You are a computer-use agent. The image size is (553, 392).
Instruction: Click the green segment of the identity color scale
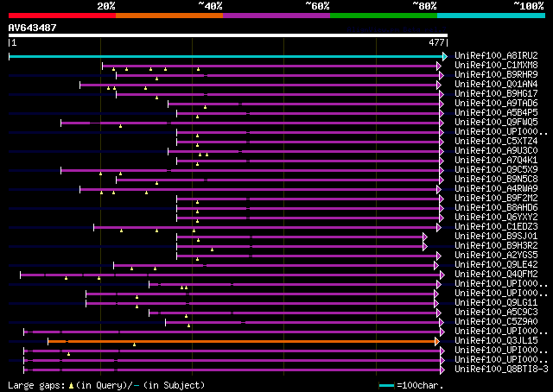click(x=384, y=16)
